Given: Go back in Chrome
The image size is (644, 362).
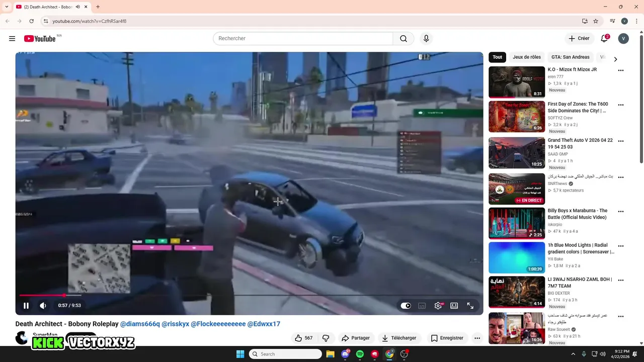Looking at the screenshot, I should (x=8, y=21).
